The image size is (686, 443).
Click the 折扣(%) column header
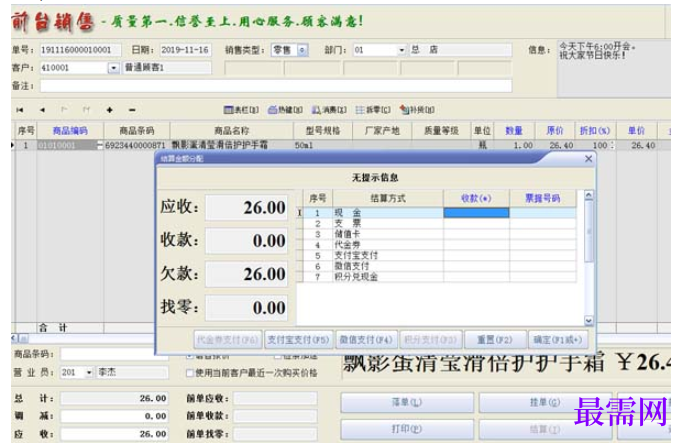pos(595,130)
